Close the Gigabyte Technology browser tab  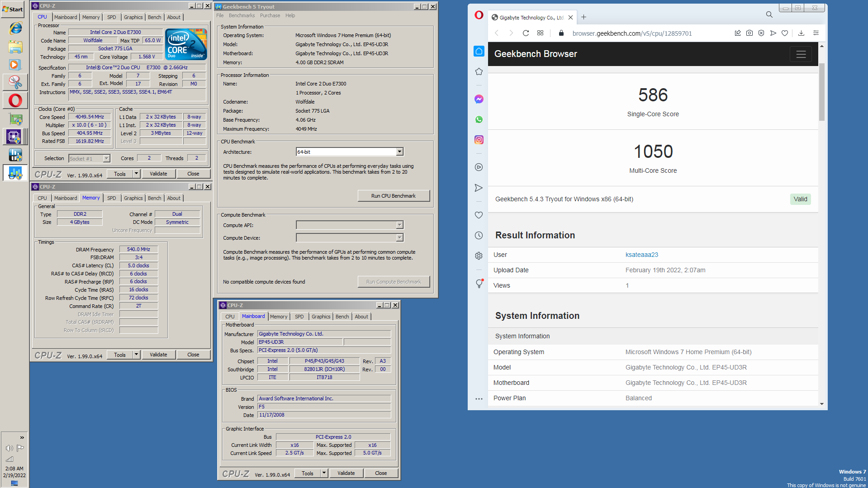pos(570,17)
